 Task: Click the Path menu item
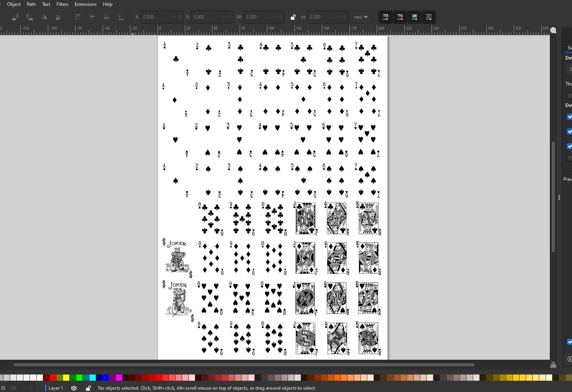31,4
